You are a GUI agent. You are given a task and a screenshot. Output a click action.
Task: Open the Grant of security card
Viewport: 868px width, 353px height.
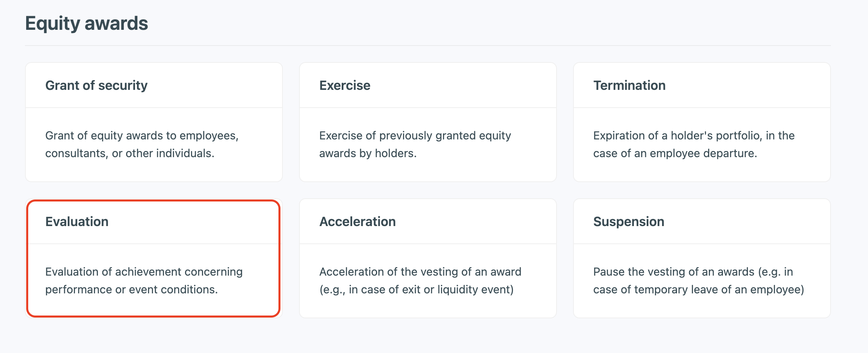pos(154,122)
